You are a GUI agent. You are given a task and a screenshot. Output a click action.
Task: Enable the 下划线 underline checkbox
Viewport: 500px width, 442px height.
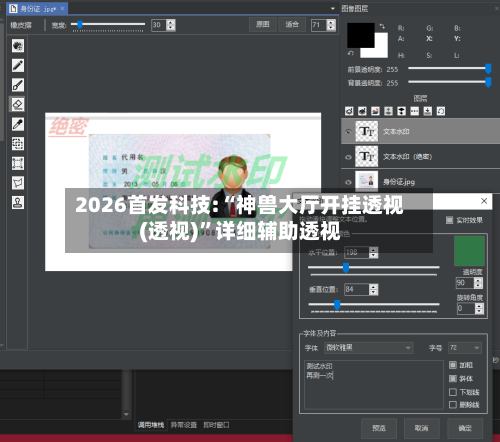pyautogui.click(x=453, y=392)
